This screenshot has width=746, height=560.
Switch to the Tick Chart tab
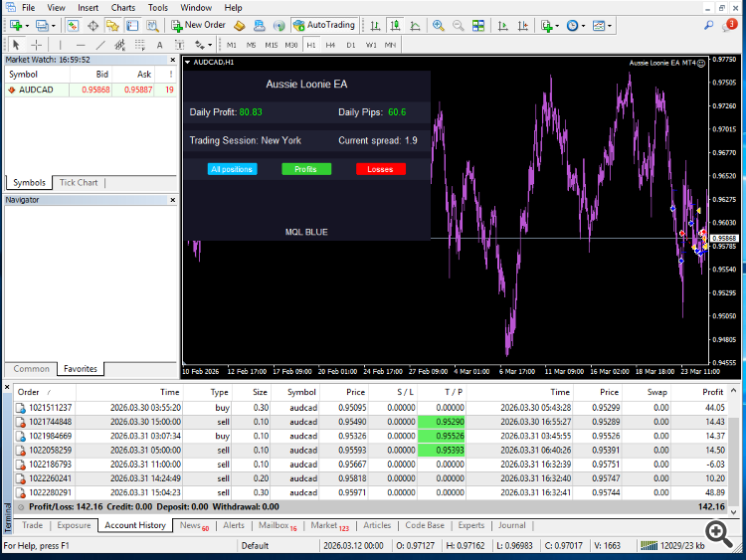pyautogui.click(x=79, y=183)
